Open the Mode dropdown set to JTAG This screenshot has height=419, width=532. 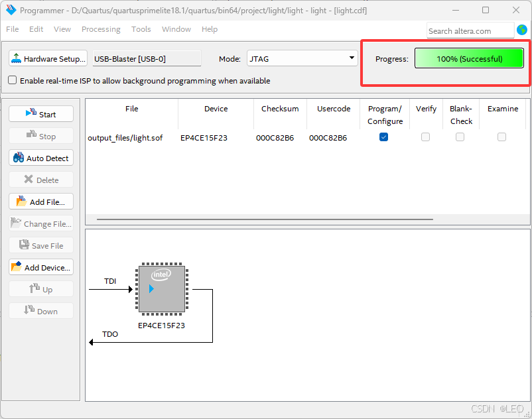coord(302,58)
